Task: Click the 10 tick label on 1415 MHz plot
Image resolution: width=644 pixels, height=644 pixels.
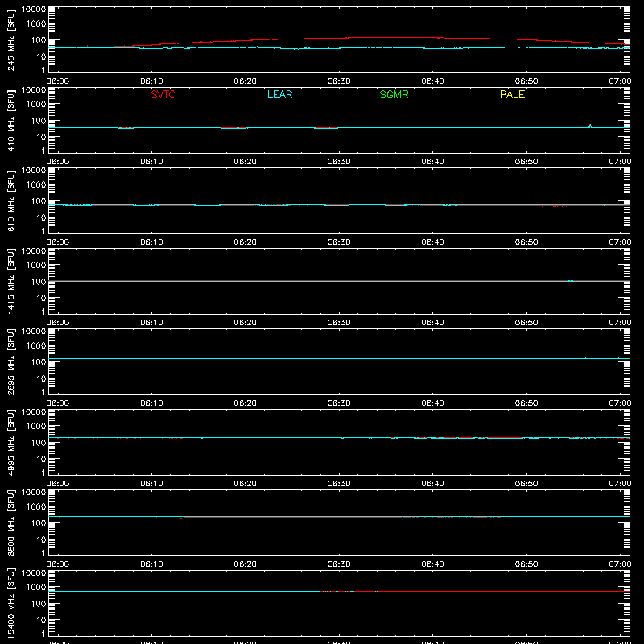Action: 41,298
